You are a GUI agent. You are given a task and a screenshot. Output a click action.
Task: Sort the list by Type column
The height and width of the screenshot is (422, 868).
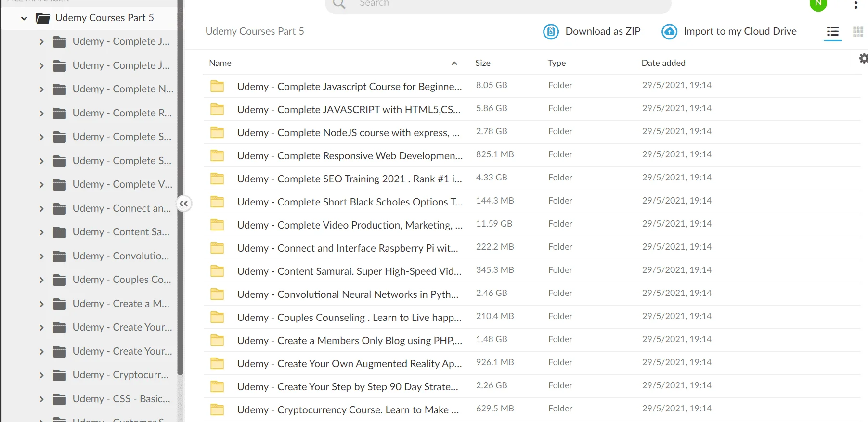point(557,63)
